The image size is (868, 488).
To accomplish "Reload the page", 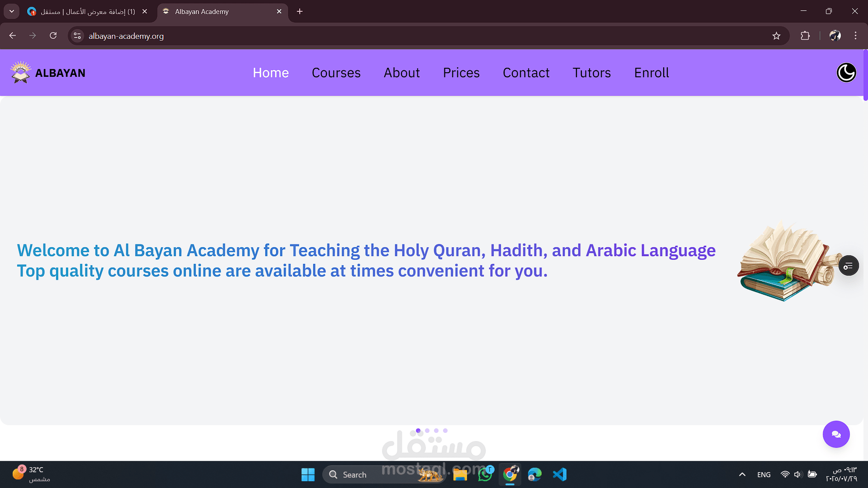I will tap(53, 36).
